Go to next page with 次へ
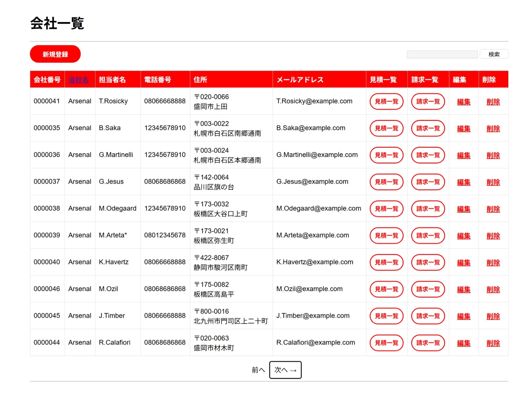The width and height of the screenshot is (532, 396). [285, 370]
